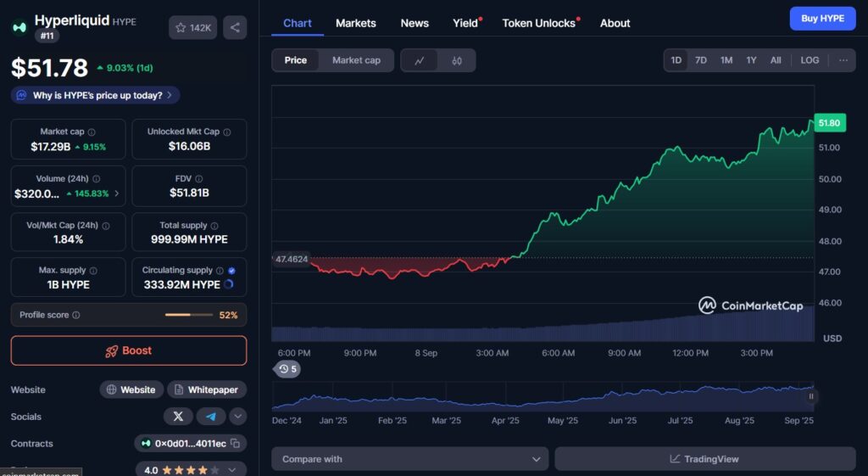Screen dimensions: 868x476
Task: Click the contract chain logo icon
Action: point(146,443)
